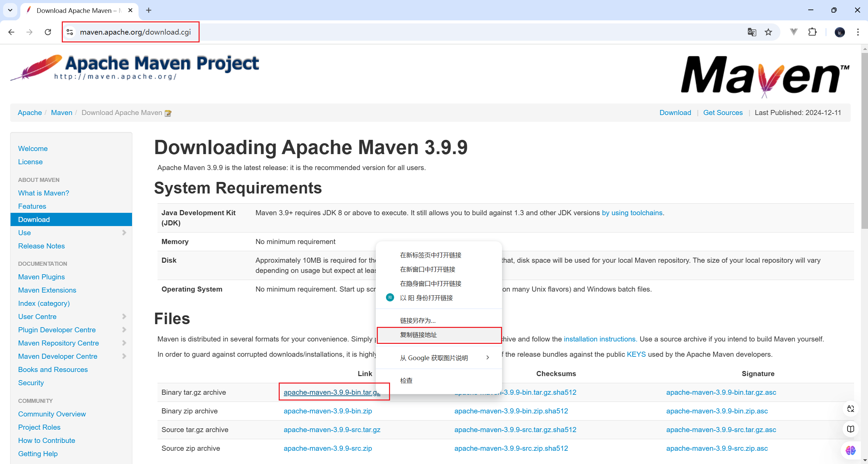Click the Google Translate icon in address bar
This screenshot has height=464, width=868.
(752, 32)
